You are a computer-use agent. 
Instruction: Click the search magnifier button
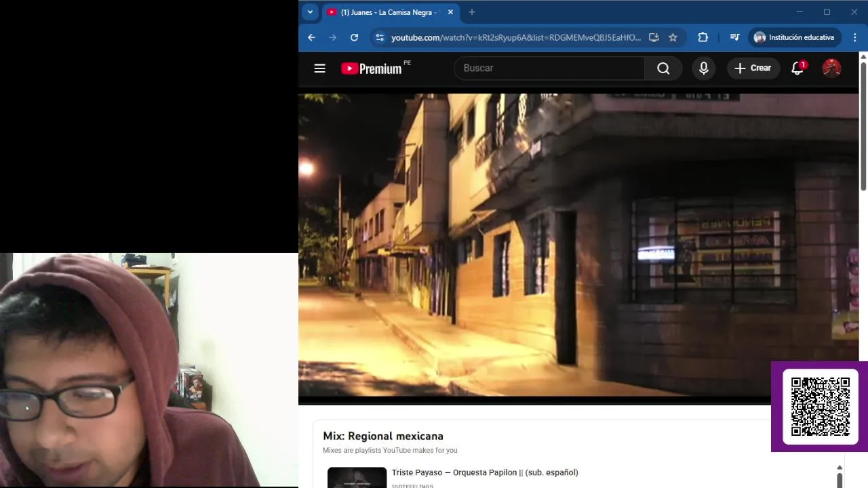pyautogui.click(x=663, y=68)
